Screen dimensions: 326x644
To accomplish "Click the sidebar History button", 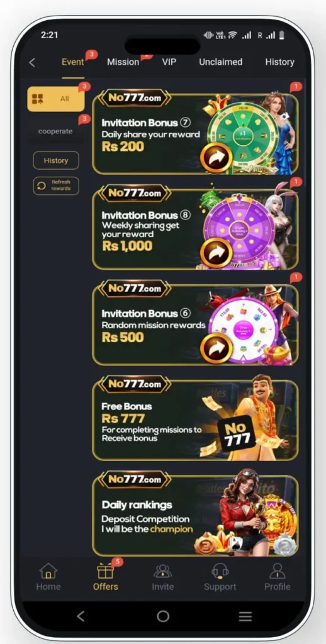I will [x=56, y=160].
